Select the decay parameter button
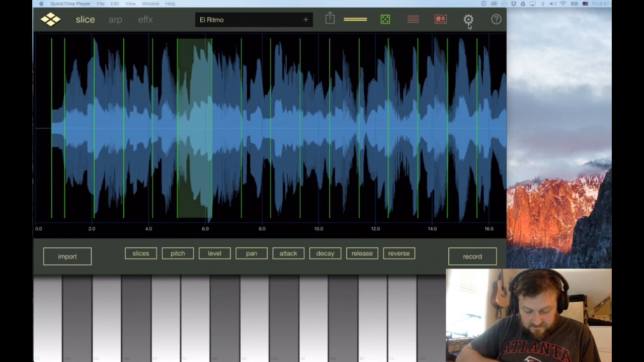This screenshot has width=644, height=362. (x=325, y=253)
